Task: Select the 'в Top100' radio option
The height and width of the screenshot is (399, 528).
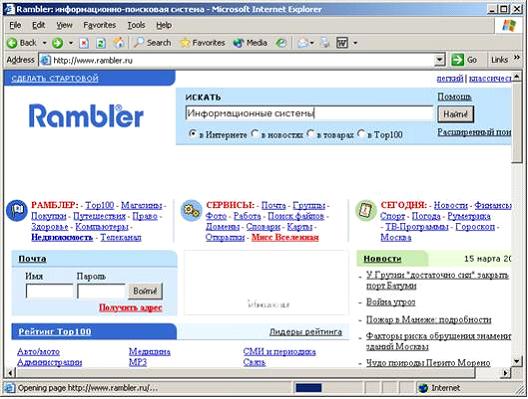Action: coord(361,134)
